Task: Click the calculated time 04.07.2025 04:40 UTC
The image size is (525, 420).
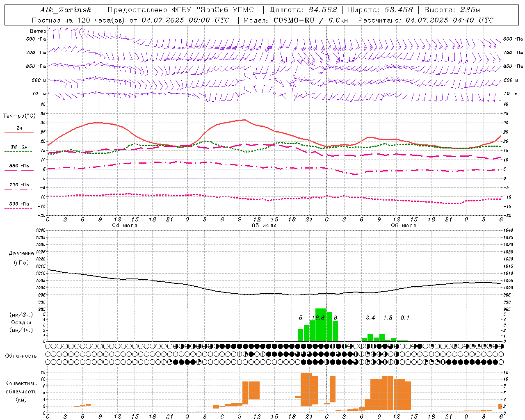Action: click(450, 20)
